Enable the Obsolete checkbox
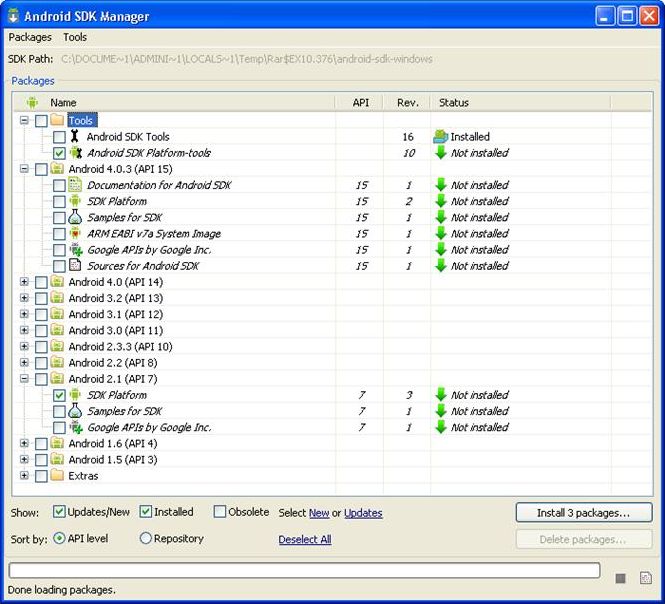Viewport: 665px width, 604px height. tap(220, 512)
